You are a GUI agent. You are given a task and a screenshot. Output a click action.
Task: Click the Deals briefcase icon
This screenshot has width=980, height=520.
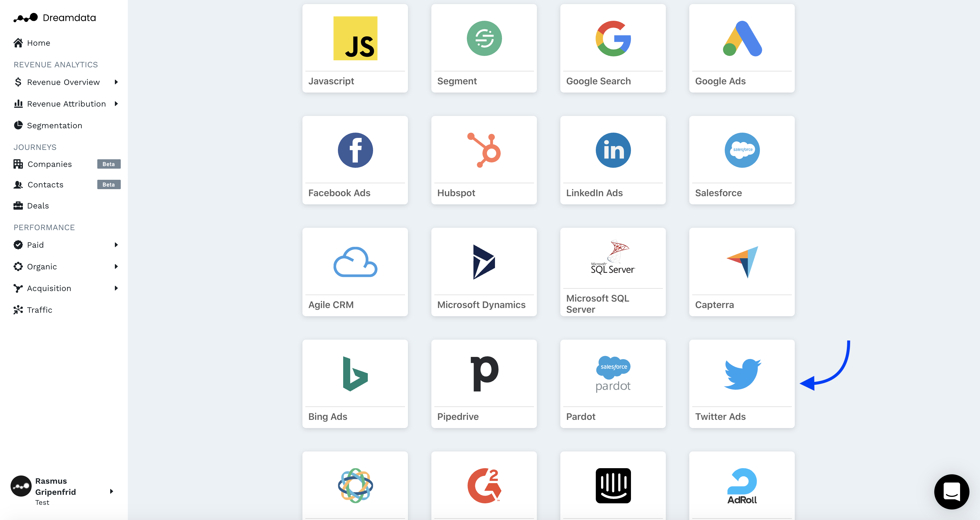pos(18,206)
